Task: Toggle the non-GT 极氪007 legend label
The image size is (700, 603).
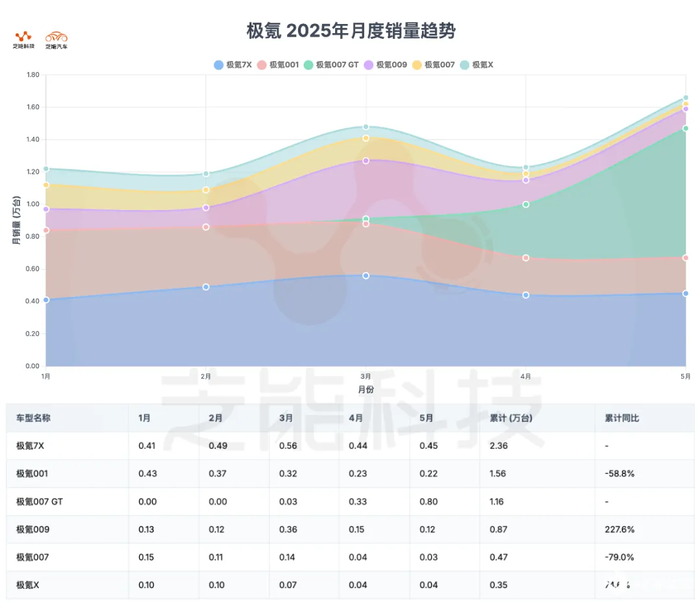Action: coord(439,65)
